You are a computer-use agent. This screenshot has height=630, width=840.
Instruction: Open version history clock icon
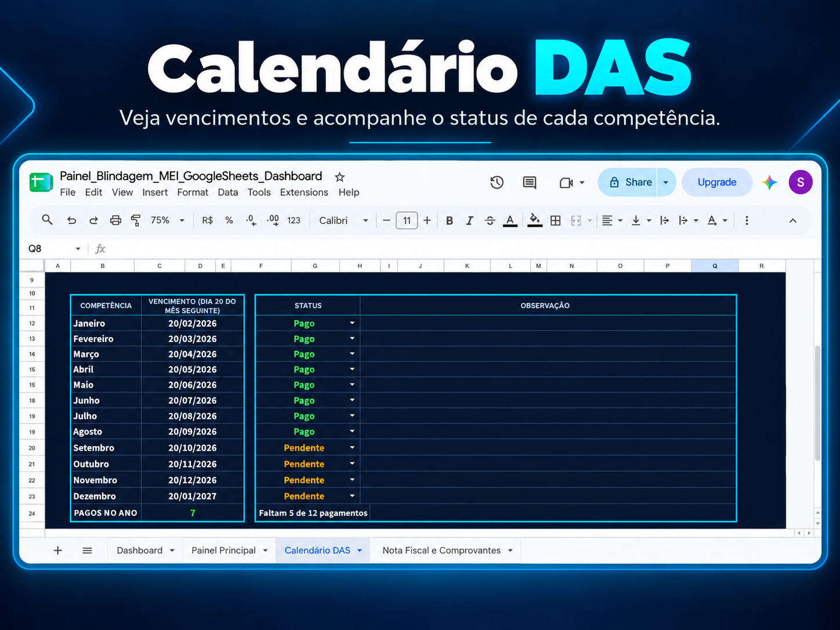(497, 182)
